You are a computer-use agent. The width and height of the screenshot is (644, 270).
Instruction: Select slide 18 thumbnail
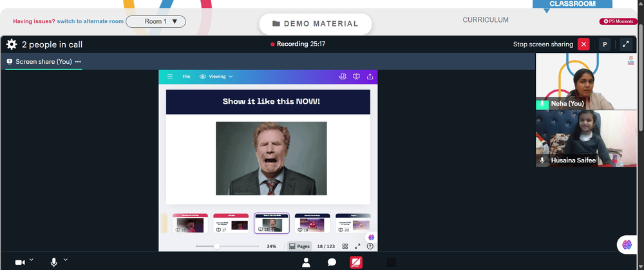(272, 223)
